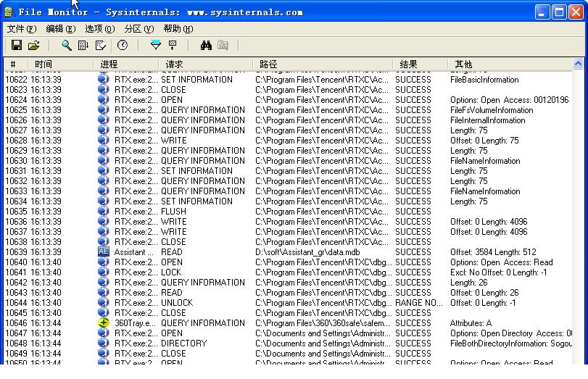Toggle the Autoscroll toolbar icon
Image resolution: width=588 pixels, height=379 pixels.
[x=83, y=46]
